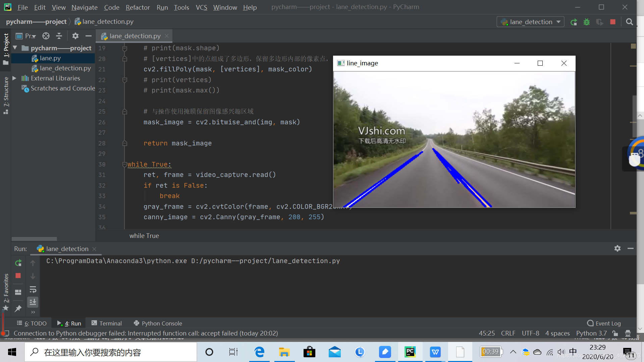Click the Windows search box
This screenshot has height=362, width=644.
coord(111,352)
